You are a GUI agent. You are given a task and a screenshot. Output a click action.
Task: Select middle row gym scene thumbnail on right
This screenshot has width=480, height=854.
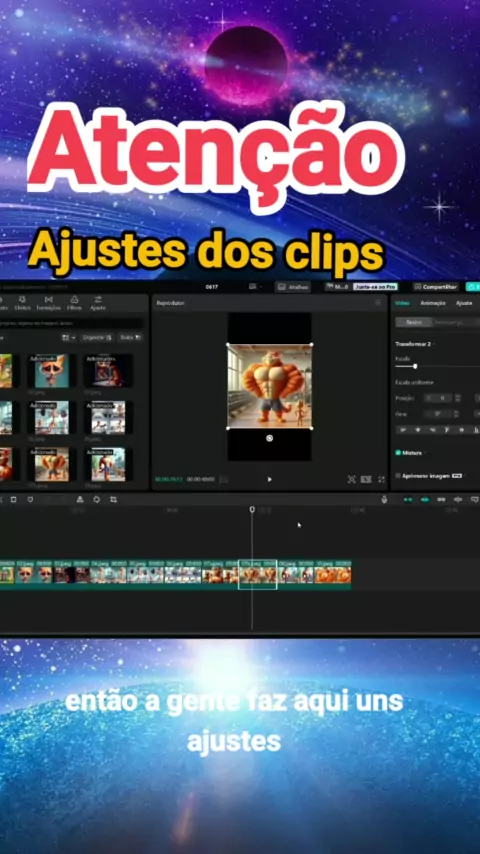coord(108,418)
